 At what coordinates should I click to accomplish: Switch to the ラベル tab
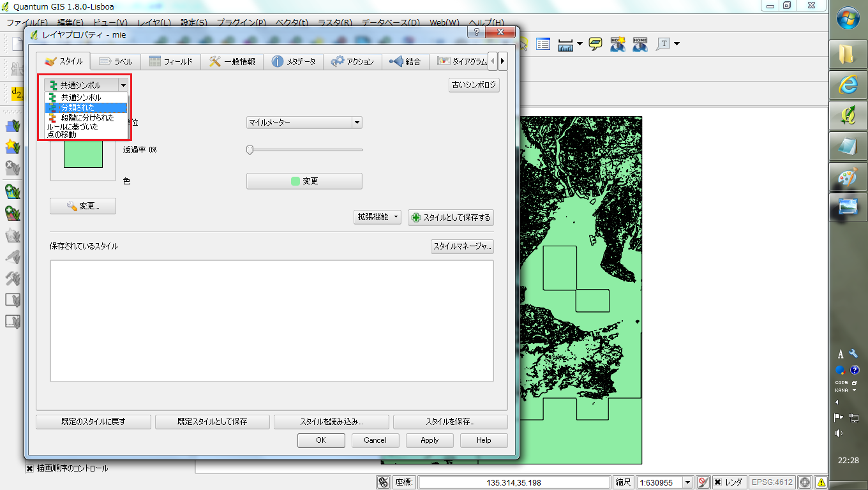tap(116, 62)
